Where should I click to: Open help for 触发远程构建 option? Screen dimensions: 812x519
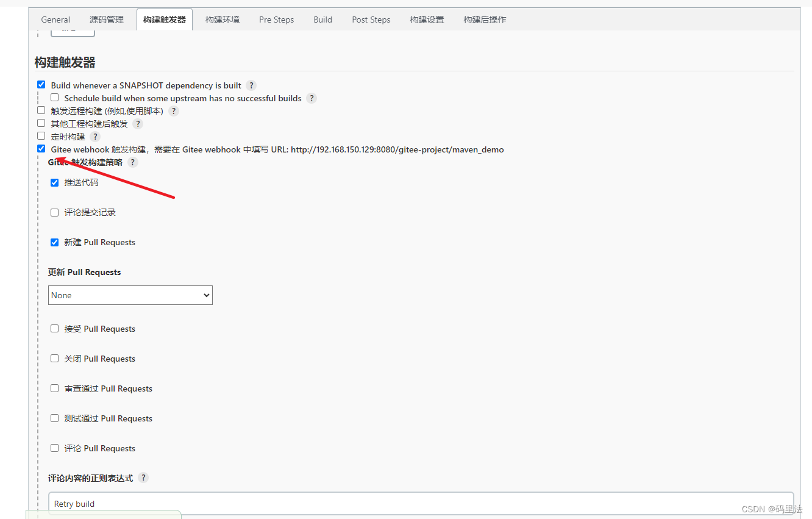pos(174,111)
